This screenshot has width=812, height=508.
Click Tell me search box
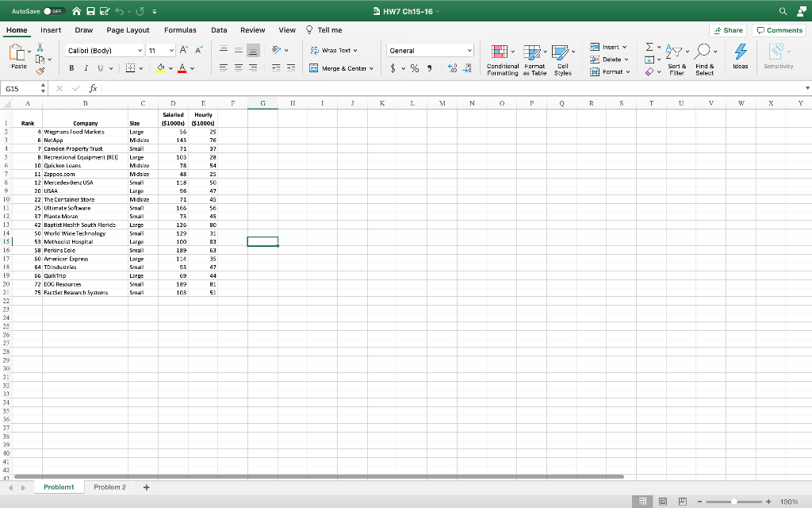[324, 30]
